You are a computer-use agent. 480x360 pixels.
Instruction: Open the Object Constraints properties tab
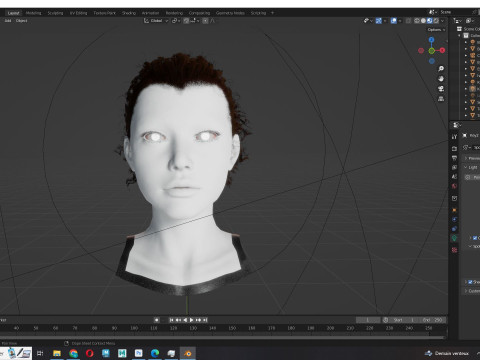point(454,229)
